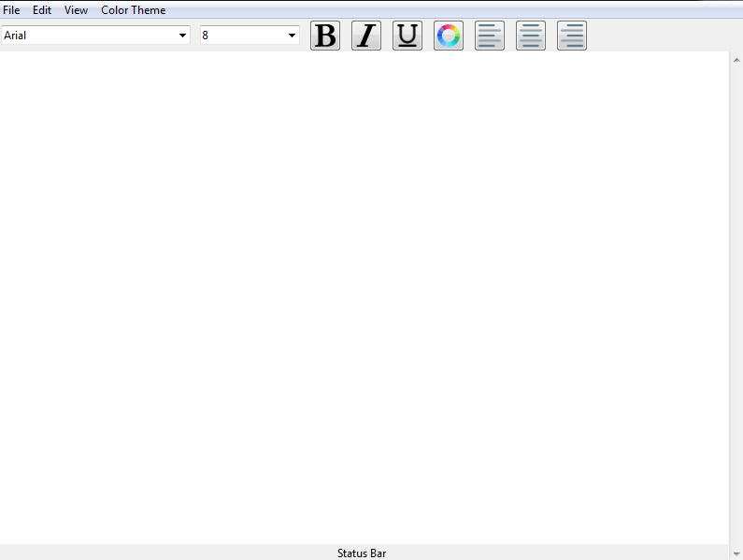Align text to the right
743x560 pixels.
pos(572,36)
